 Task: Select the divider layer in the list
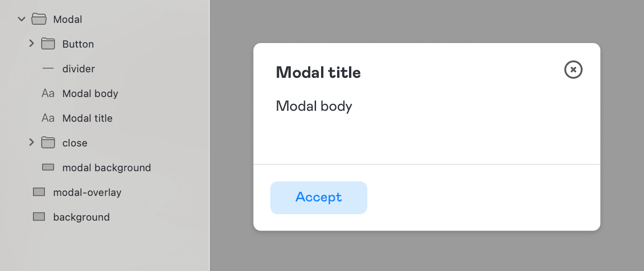78,69
